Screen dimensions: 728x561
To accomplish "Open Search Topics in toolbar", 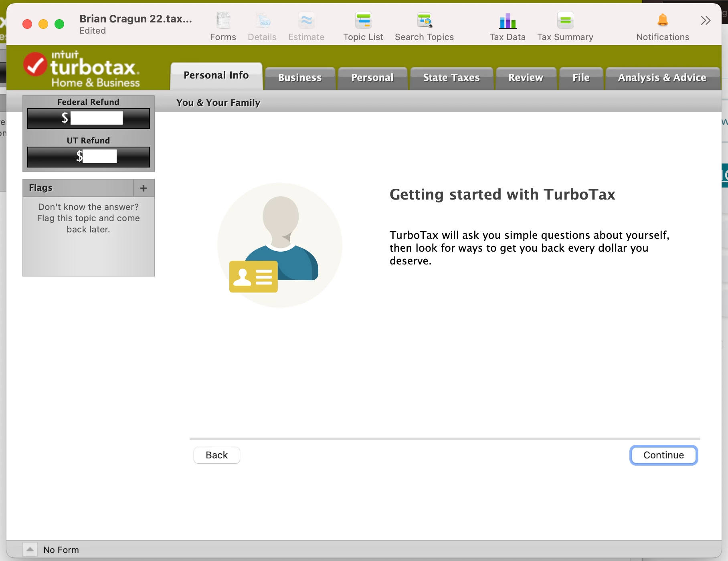I will 424,21.
